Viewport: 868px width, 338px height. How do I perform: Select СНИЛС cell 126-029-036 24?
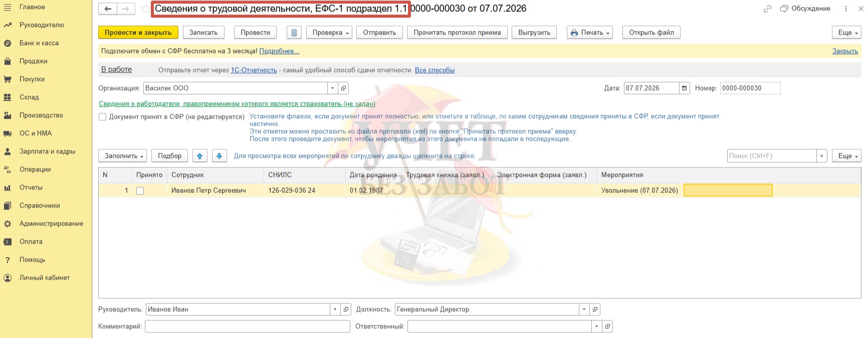(x=305, y=191)
